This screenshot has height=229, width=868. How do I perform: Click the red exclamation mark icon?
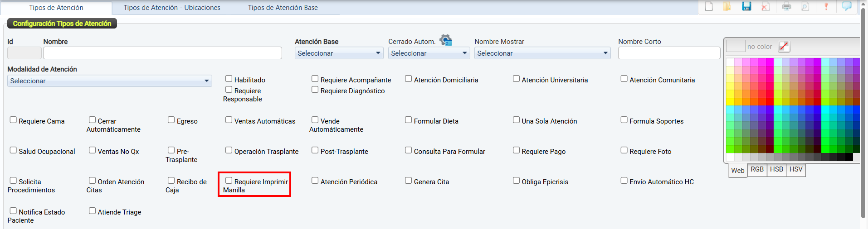point(826,6)
